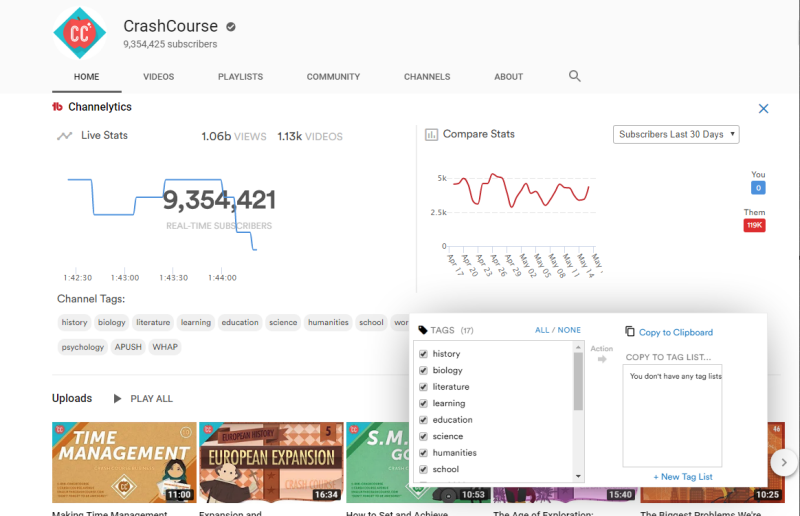Switch to the VIDEOS tab
800x516 pixels.
(x=159, y=77)
